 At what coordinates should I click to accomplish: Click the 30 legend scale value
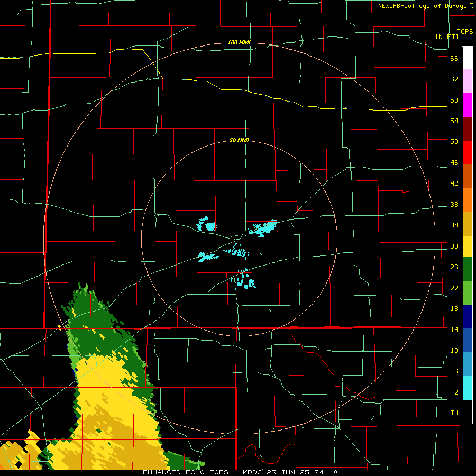point(454,246)
